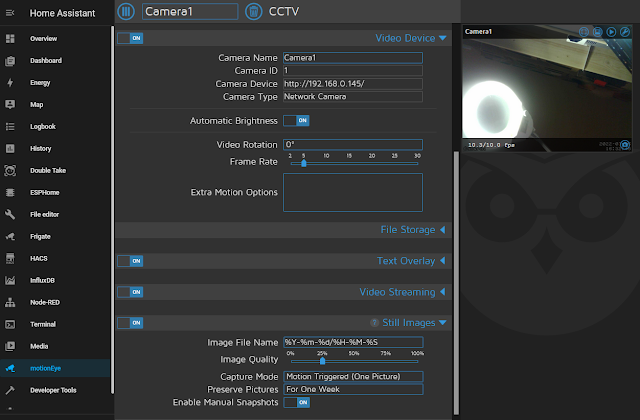Click the help icon beside Still Images
Viewport: 640px width, 420px height.
[x=374, y=323]
